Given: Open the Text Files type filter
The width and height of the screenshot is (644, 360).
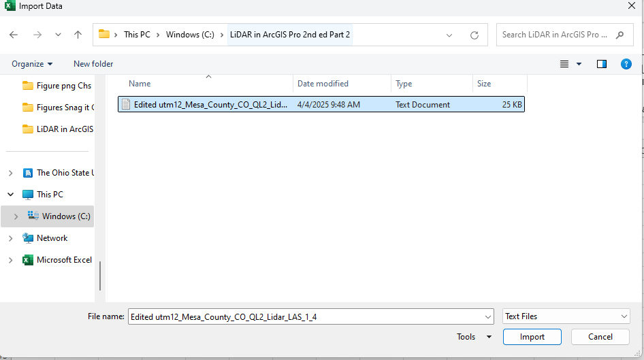Looking at the screenshot, I should pyautogui.click(x=566, y=316).
